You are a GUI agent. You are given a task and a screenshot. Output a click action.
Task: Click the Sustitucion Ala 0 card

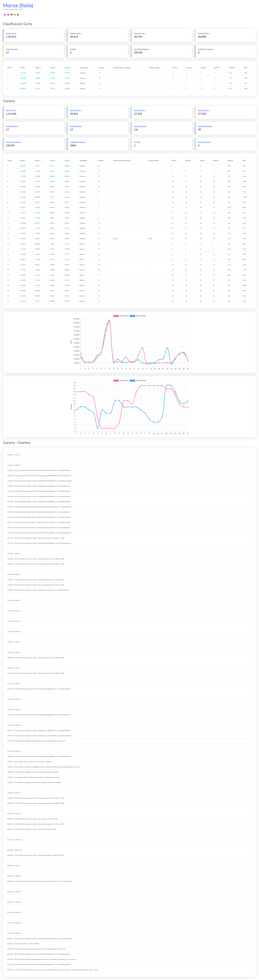225,144
